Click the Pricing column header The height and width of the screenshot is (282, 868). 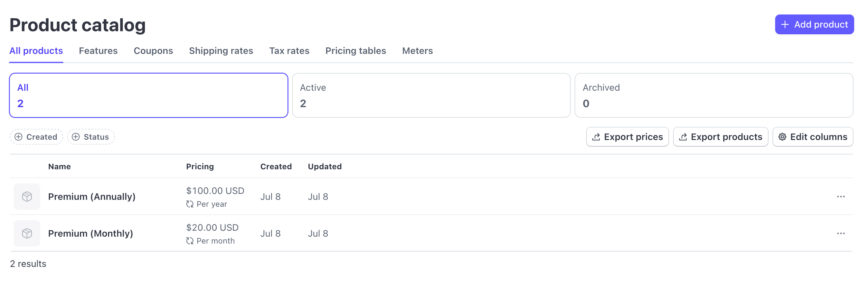pyautogui.click(x=200, y=167)
